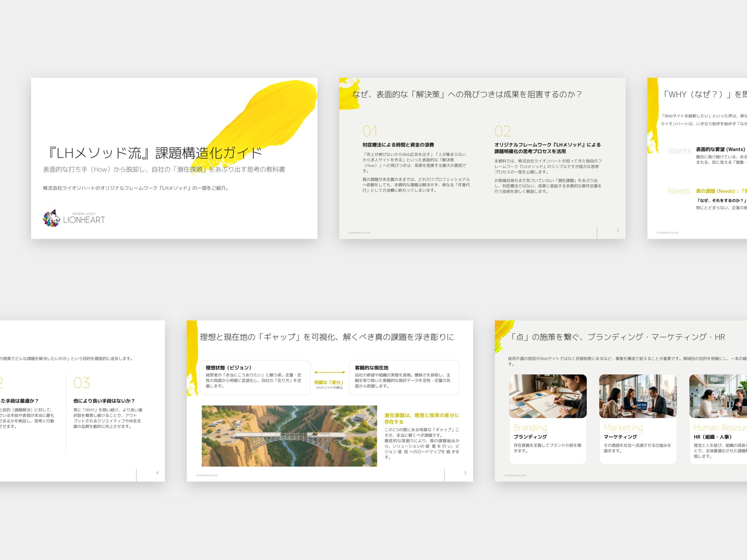Click the LIONHEART lion logo icon

point(51,218)
